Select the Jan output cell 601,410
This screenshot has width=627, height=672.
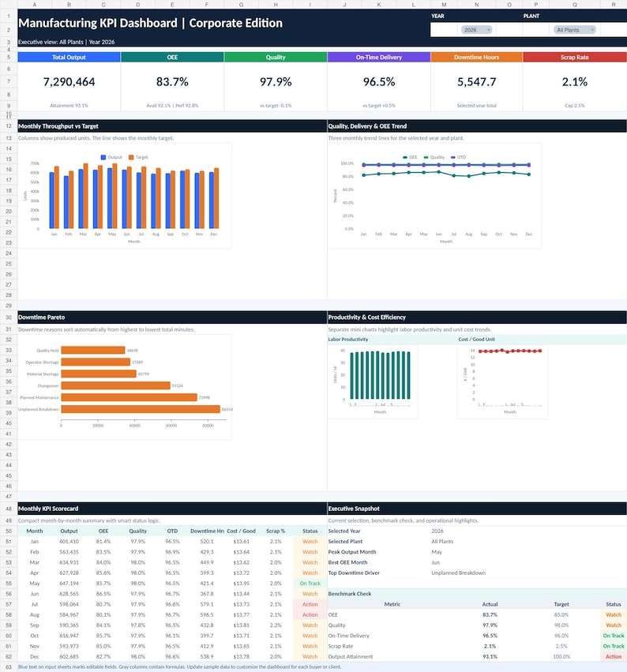69,542
